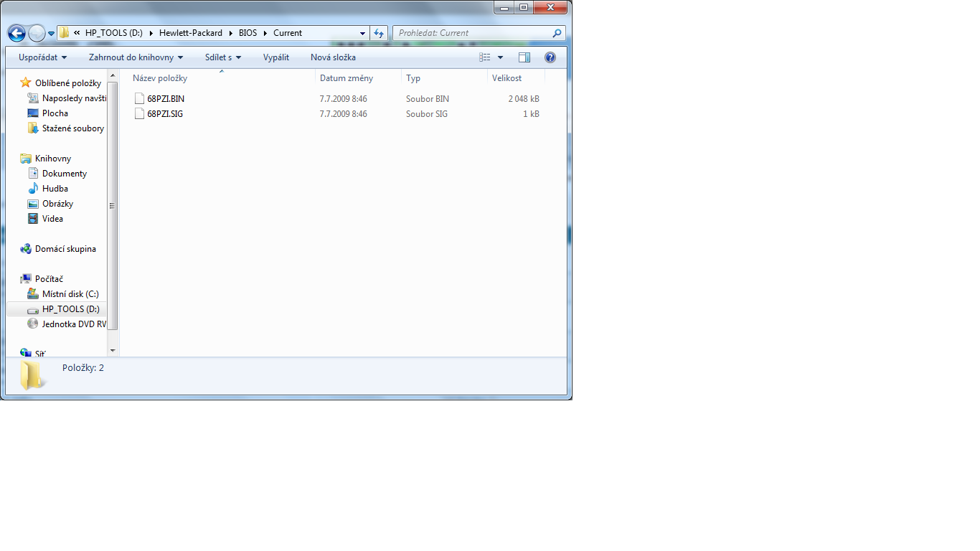Change view with the view icon

click(x=485, y=57)
